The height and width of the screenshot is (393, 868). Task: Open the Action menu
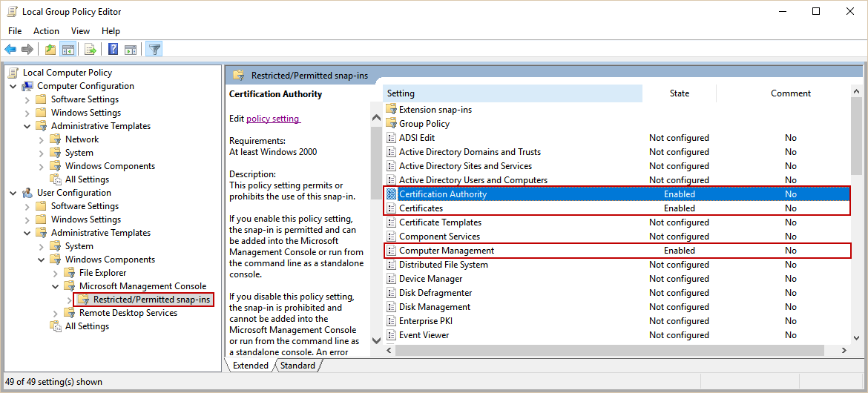pos(46,31)
